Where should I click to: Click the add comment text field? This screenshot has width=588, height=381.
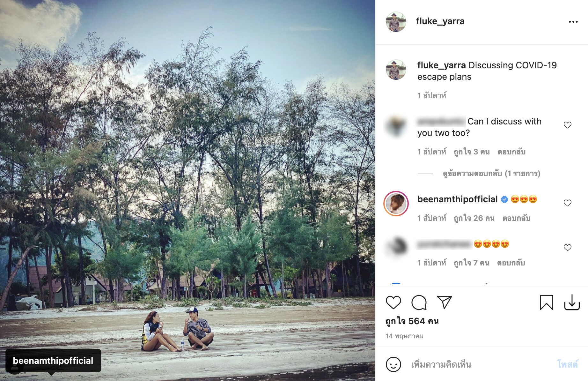(x=478, y=364)
